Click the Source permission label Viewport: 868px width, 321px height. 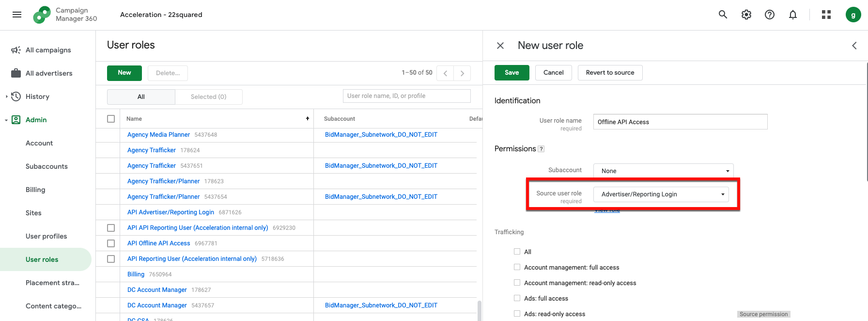click(764, 314)
